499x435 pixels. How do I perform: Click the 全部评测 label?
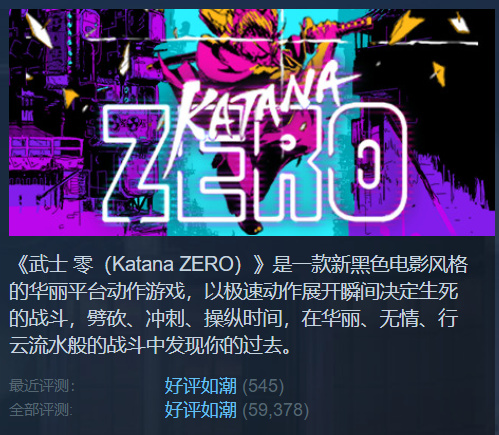[41, 410]
